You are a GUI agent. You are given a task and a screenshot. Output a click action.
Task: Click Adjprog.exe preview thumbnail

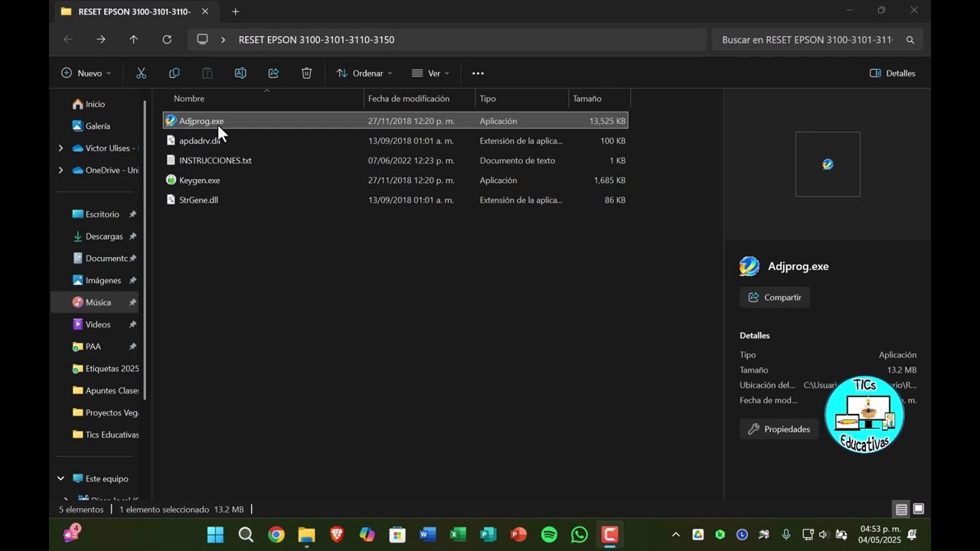coord(828,164)
